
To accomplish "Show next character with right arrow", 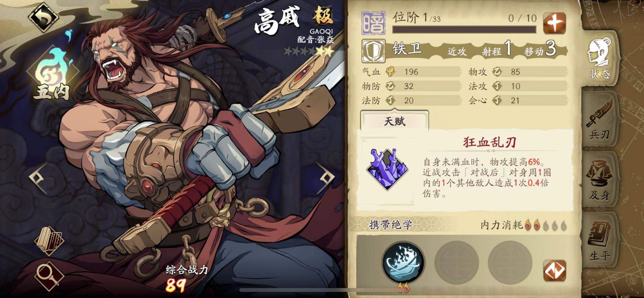I will click(x=326, y=178).
